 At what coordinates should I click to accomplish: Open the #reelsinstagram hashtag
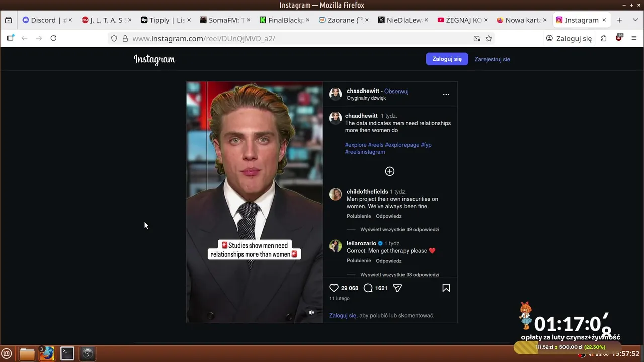pos(365,152)
